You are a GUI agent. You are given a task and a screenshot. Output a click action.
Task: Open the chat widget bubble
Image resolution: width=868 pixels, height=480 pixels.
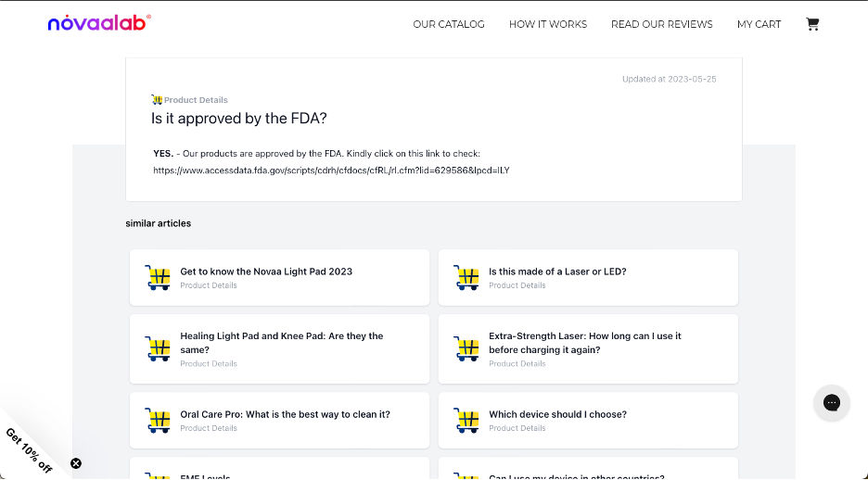point(832,402)
